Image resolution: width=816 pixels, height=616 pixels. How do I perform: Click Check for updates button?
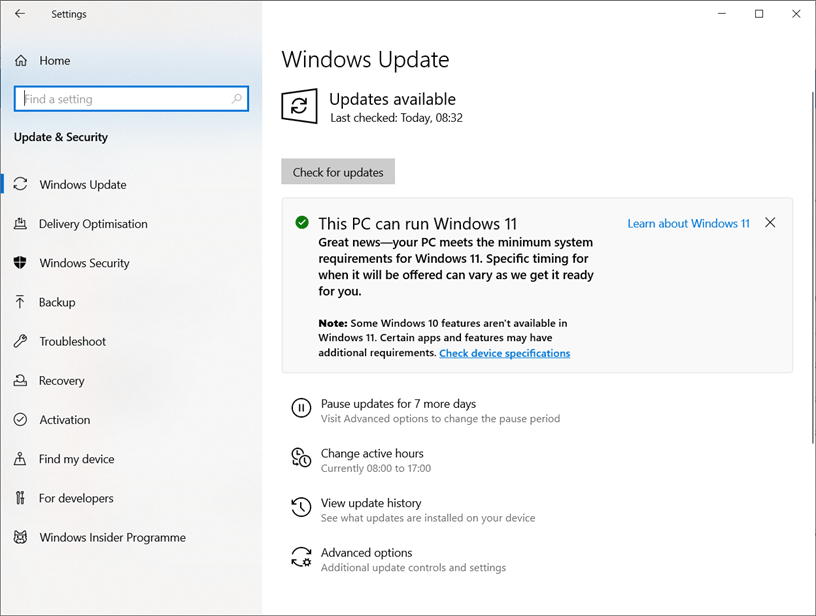tap(338, 172)
